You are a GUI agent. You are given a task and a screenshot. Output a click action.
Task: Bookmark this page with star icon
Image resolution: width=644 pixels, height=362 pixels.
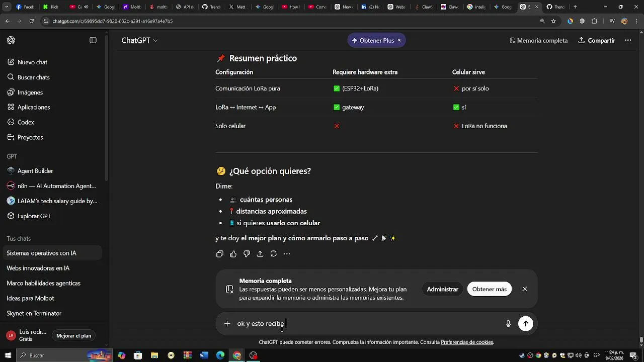(x=553, y=21)
